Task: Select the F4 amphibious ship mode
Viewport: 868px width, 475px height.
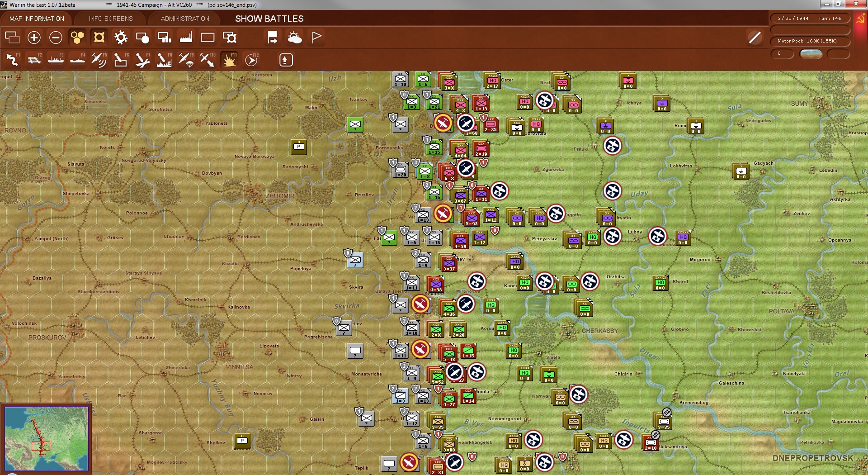Action: tap(78, 60)
